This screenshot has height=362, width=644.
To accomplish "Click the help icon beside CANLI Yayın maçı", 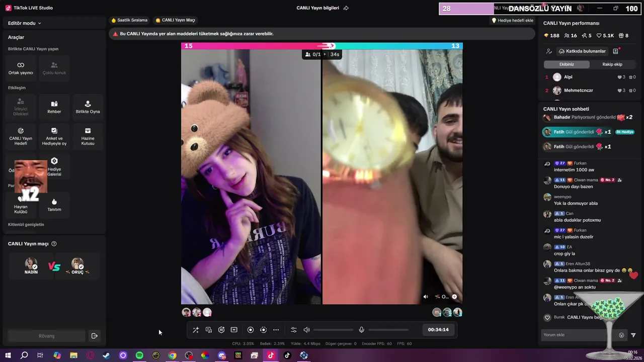I will [x=54, y=244].
